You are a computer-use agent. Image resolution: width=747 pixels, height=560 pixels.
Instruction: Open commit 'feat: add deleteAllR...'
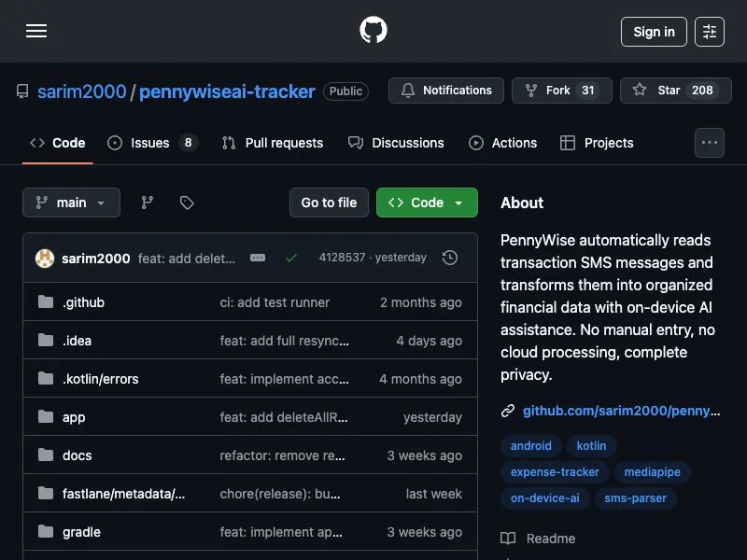[284, 417]
